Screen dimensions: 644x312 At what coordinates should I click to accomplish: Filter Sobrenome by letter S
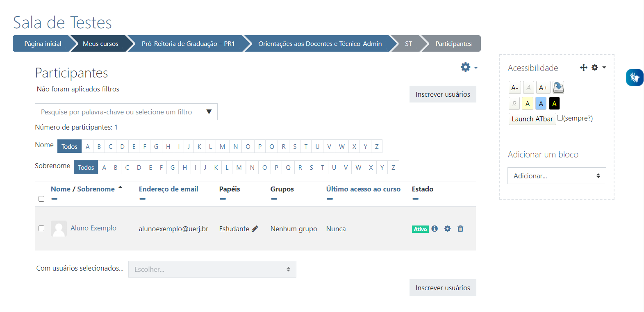[x=312, y=167]
